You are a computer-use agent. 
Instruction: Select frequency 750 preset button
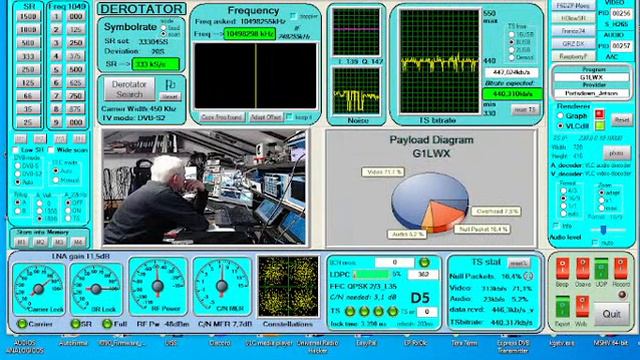point(76,96)
